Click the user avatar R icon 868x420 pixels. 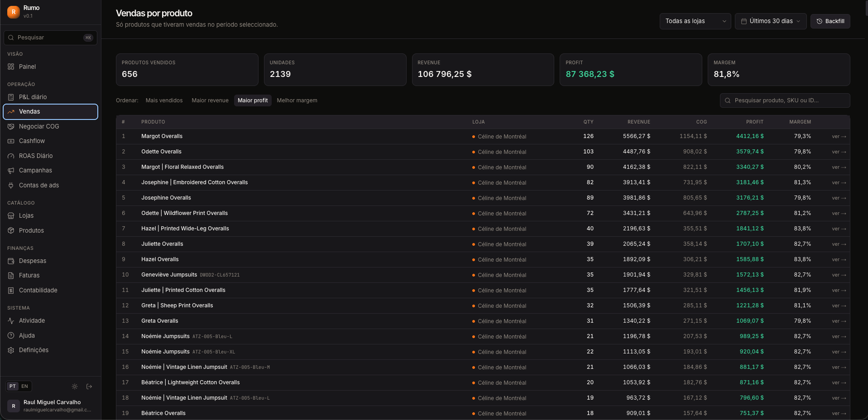[x=14, y=406]
